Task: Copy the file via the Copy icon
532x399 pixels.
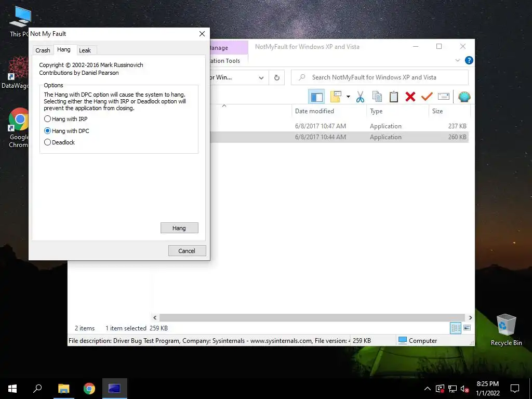Action: pyautogui.click(x=377, y=97)
